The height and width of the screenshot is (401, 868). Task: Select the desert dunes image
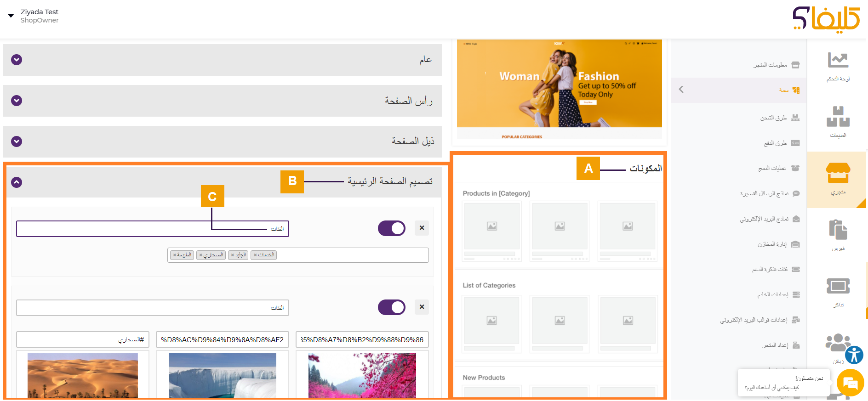[83, 375]
